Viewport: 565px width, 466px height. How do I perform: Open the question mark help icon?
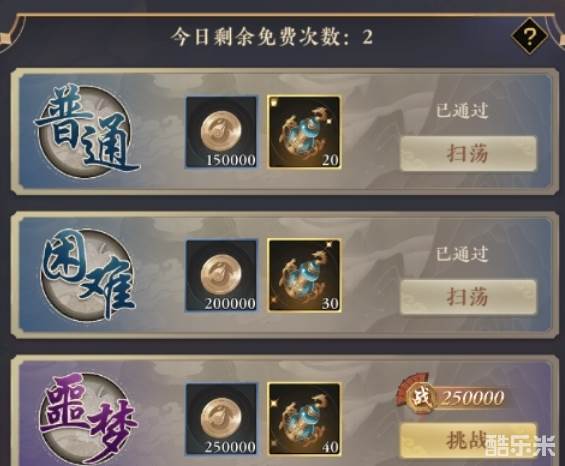point(530,36)
